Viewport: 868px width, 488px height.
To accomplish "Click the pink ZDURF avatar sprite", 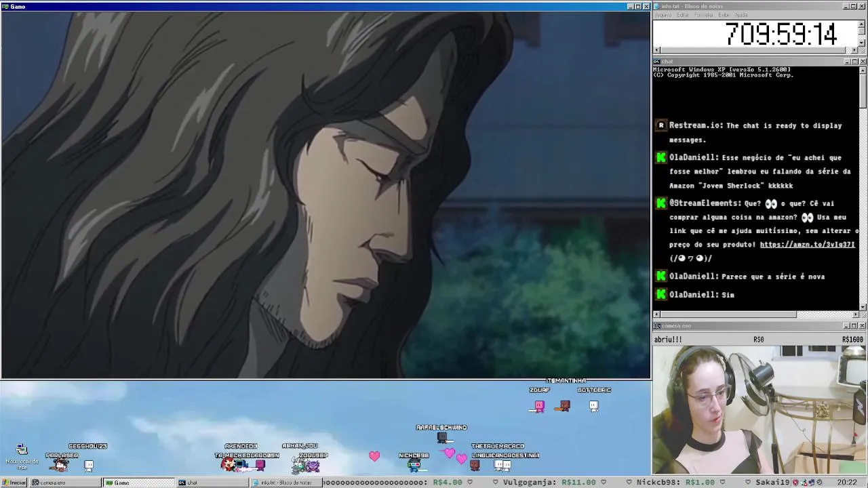I will pyautogui.click(x=539, y=406).
